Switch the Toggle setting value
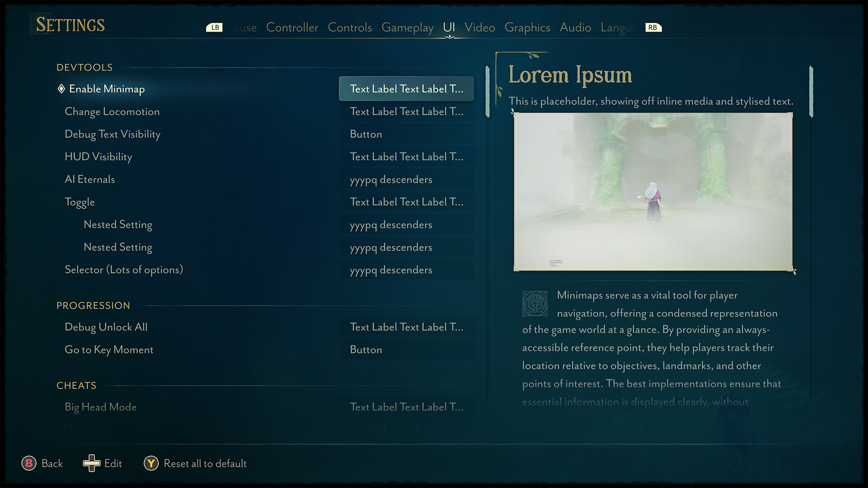 tap(406, 202)
